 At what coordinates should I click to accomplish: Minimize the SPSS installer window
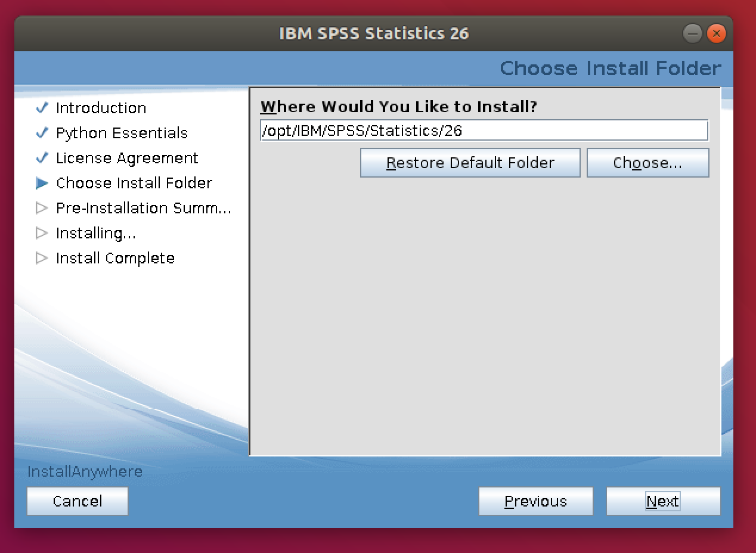[x=692, y=33]
